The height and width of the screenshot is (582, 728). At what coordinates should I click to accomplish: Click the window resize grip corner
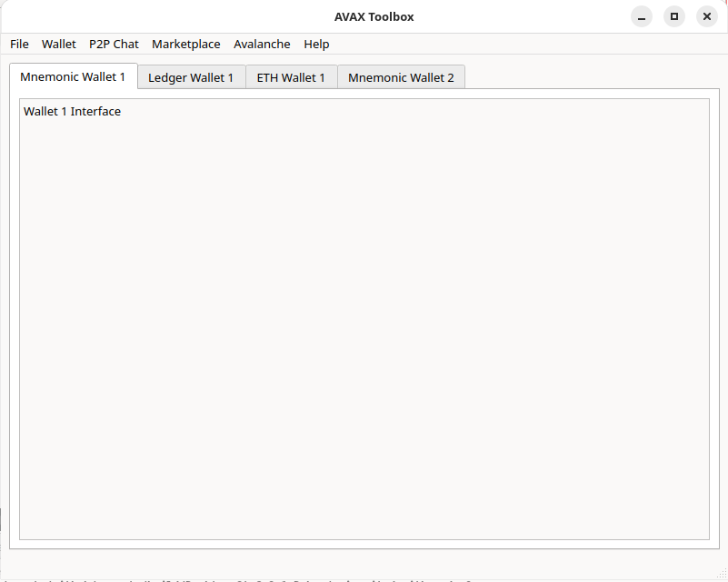[x=721, y=573]
